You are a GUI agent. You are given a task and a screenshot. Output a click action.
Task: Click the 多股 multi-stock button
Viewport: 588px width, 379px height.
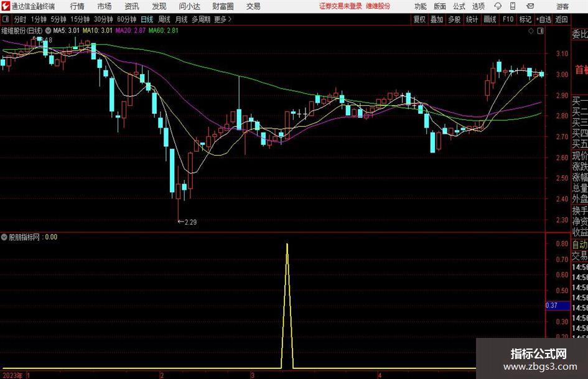[x=454, y=19]
